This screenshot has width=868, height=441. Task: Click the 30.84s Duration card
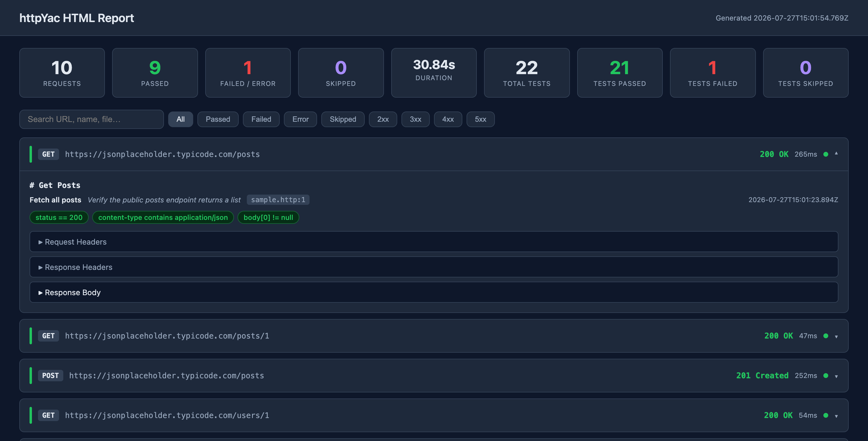(434, 73)
